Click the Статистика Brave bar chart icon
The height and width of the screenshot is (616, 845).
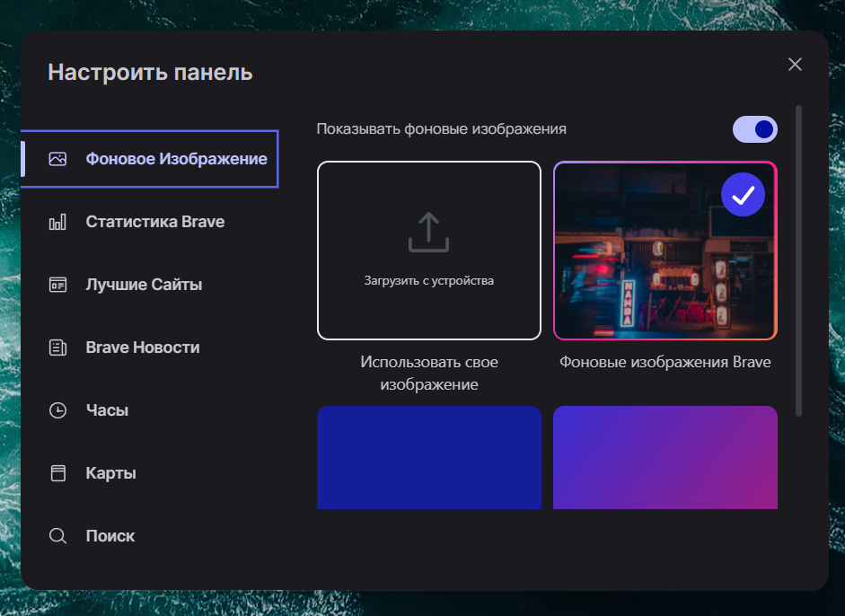pyautogui.click(x=57, y=222)
